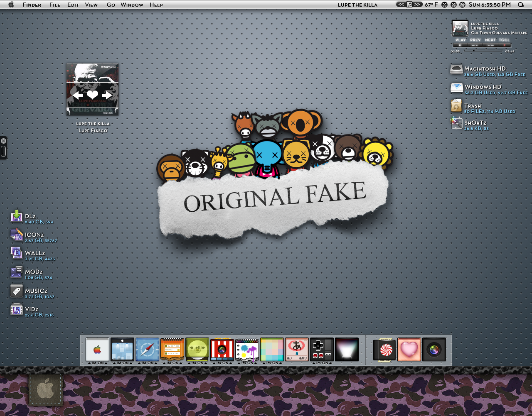Click the small album art in the music widget
Viewport: 532px width, 416px height.
pyautogui.click(x=460, y=28)
